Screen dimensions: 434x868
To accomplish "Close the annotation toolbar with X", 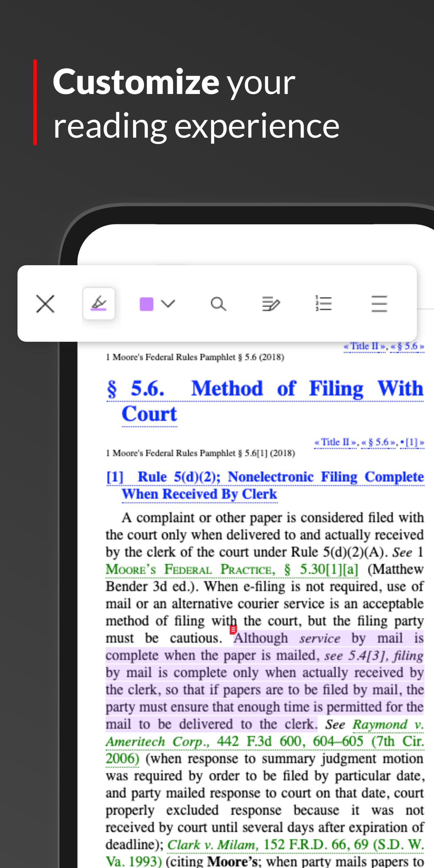I will [45, 304].
